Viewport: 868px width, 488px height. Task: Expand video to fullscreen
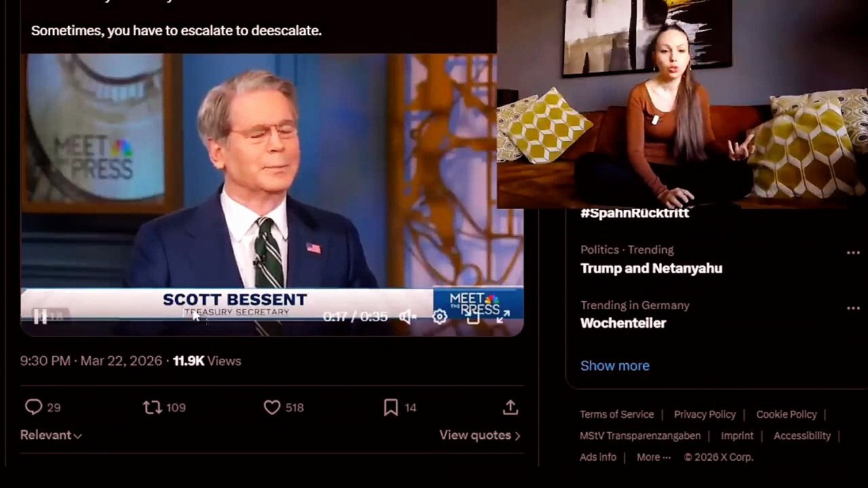(x=502, y=317)
